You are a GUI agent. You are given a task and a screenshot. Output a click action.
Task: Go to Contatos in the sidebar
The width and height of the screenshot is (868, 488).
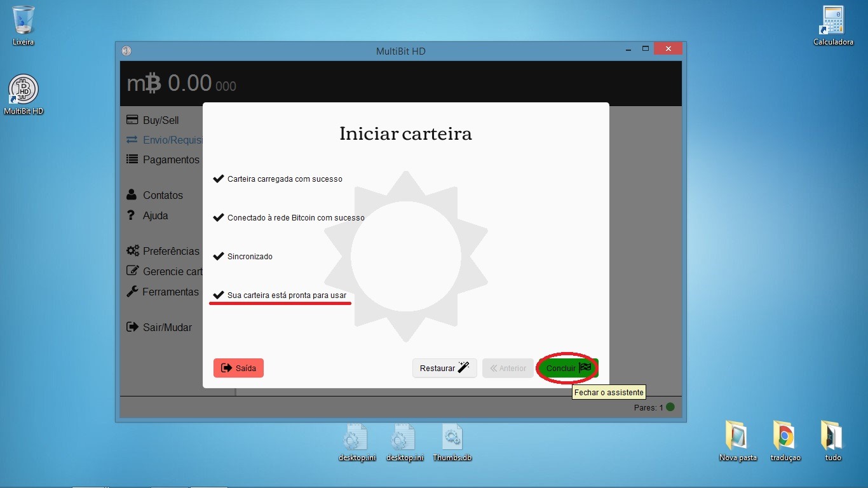click(162, 195)
